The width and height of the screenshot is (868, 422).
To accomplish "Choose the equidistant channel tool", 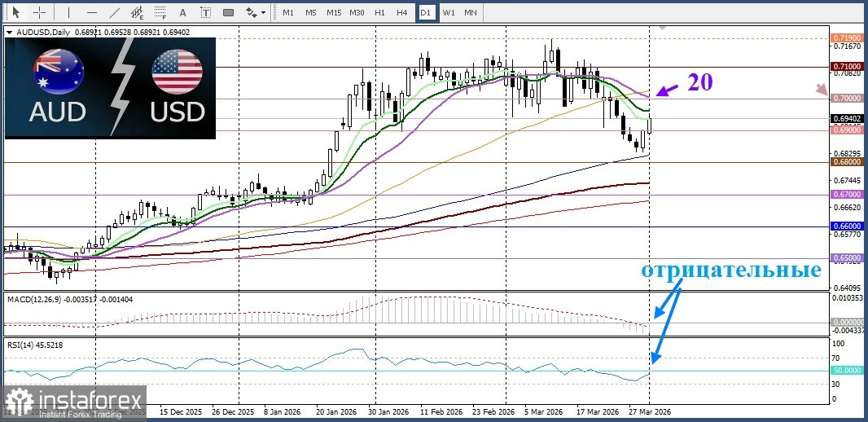I will 138,12.
